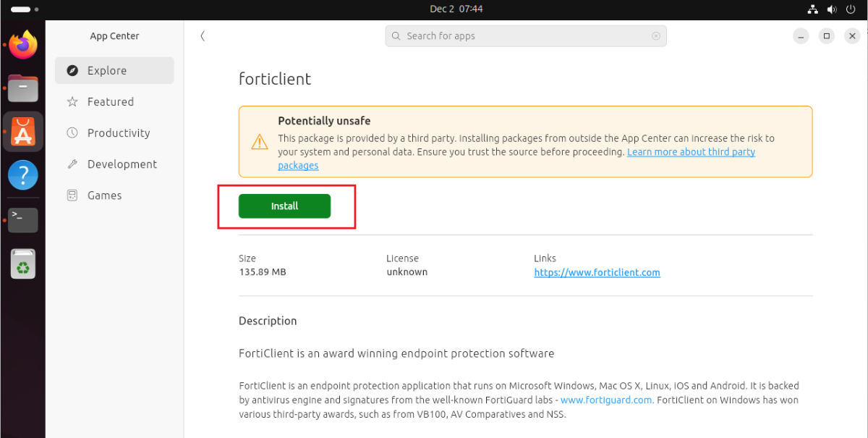Click the App Center dock icon
The width and height of the screenshot is (868, 438).
(x=23, y=132)
